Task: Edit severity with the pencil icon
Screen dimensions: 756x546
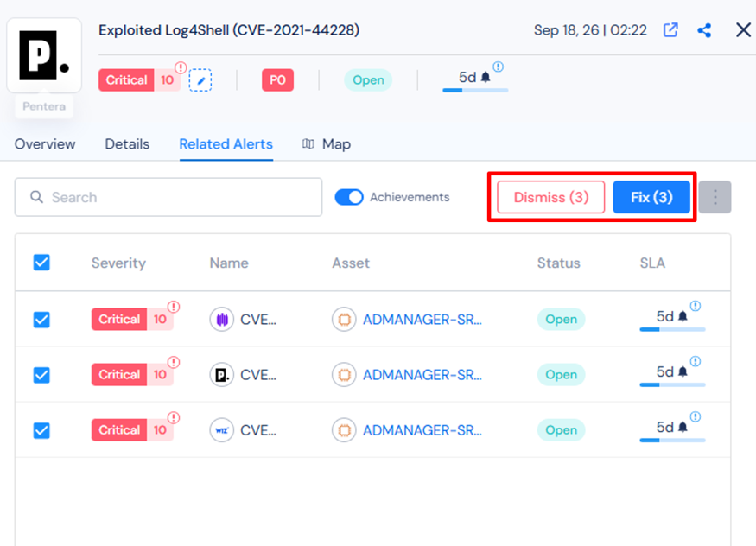Action: pos(200,80)
